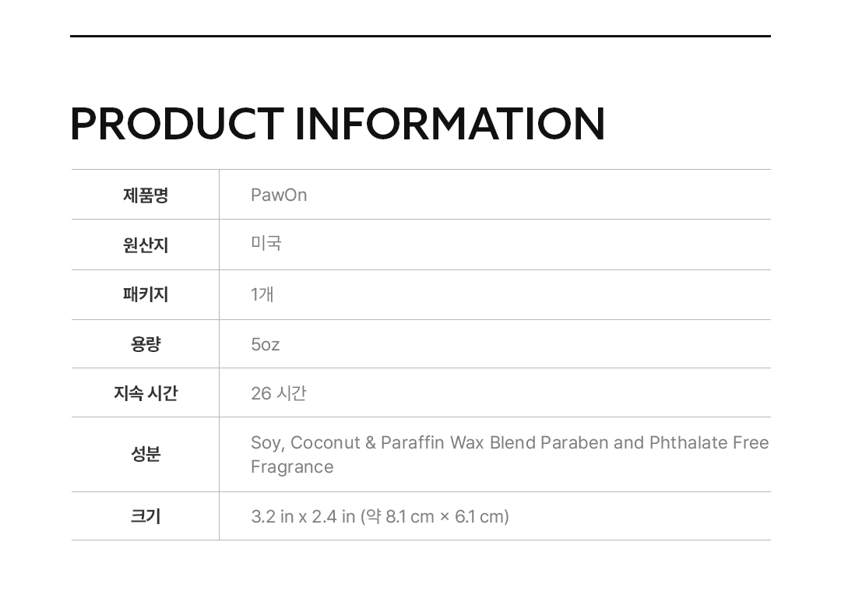841x616 pixels.
Task: Click the Soy, Coconut & Paraffin Wax text
Action: coord(367,442)
